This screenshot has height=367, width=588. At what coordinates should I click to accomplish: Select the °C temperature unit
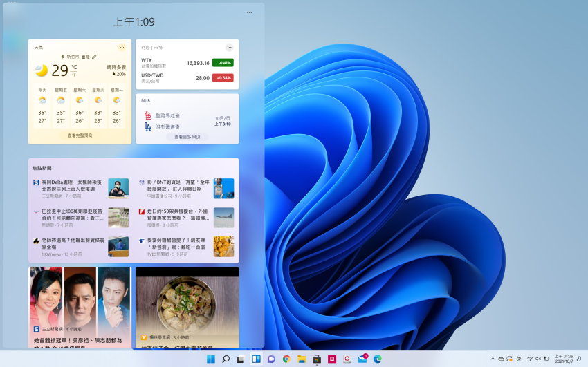pyautogui.click(x=74, y=67)
